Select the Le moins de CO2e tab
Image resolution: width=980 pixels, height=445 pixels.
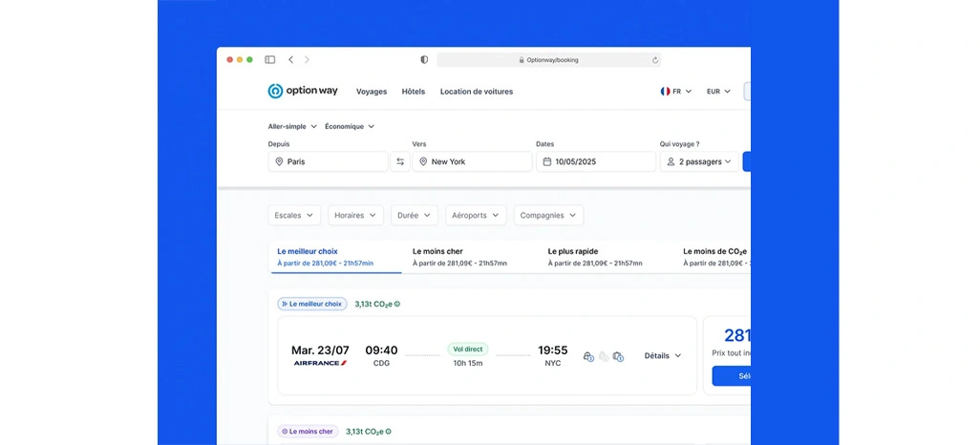point(716,257)
